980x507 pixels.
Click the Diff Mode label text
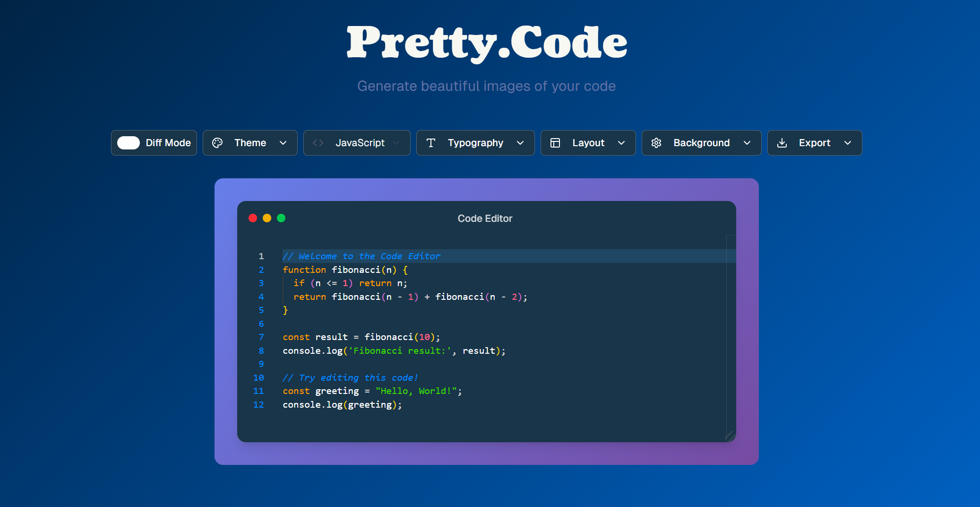[x=168, y=143]
